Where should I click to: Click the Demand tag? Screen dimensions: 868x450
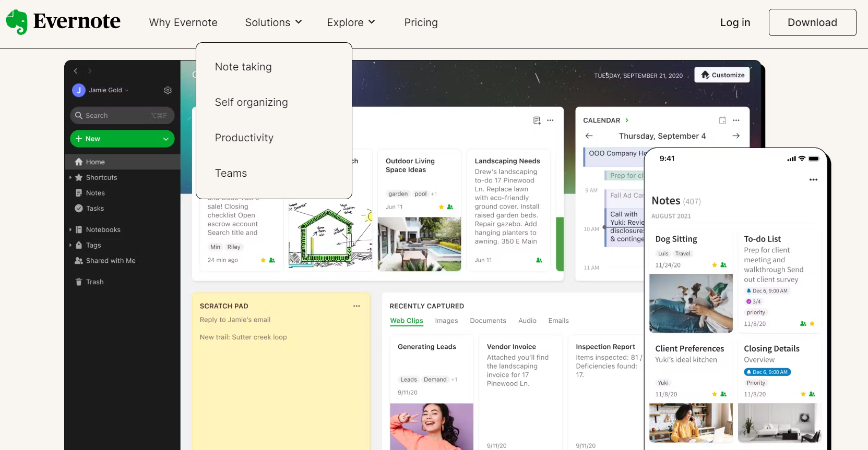[435, 380]
